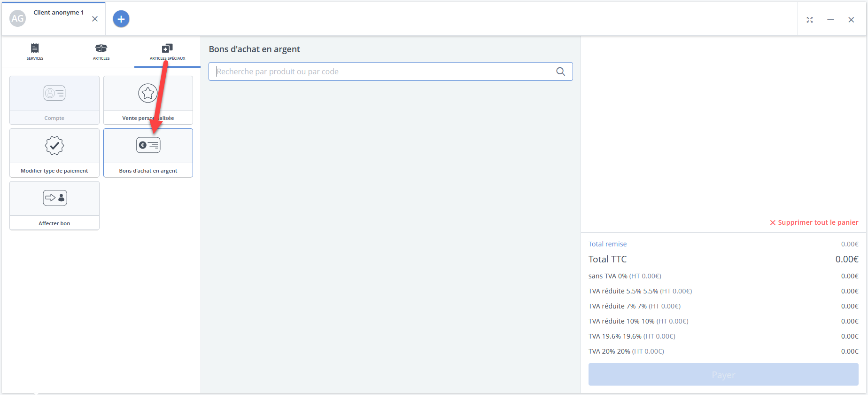Viewport: 868px width, 395px height.
Task: Close the Client anonyme 1 tab
Action: tap(95, 19)
